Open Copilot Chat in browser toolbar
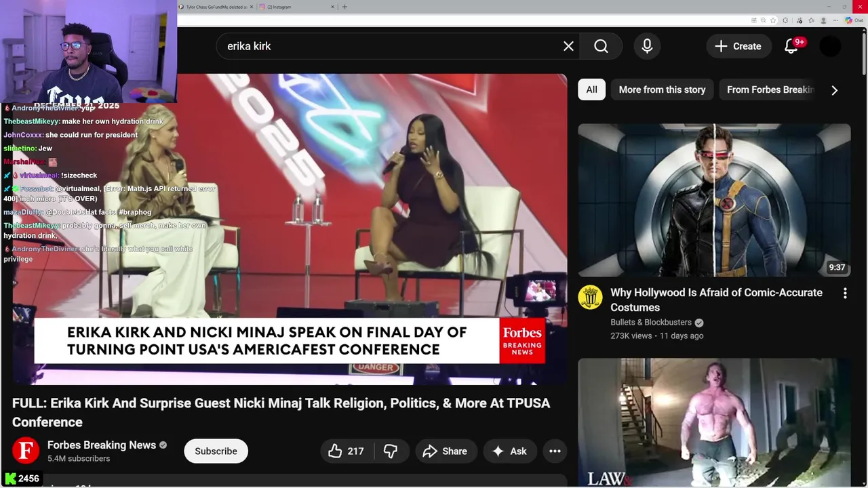Screen dimensions: 868x488 854,20
